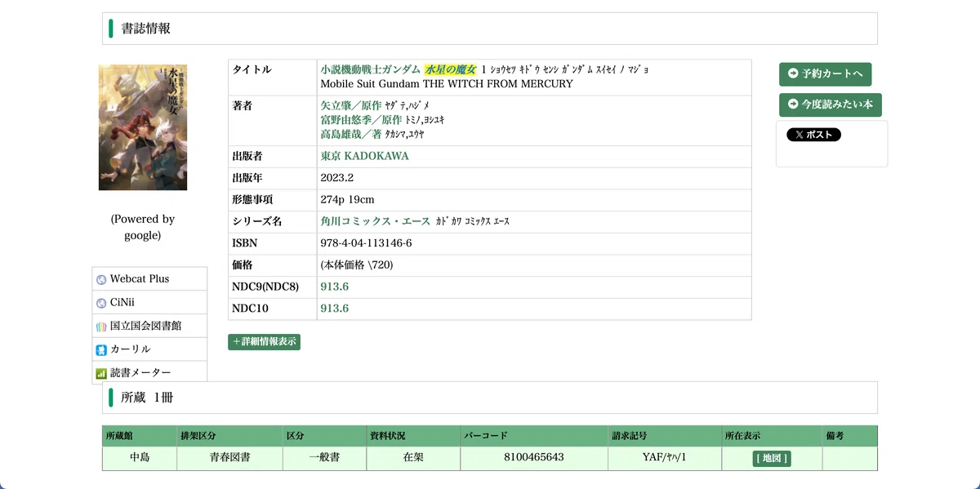Viewport: 980px width, 489px height.
Task: Open the カーリル link
Action: [x=130, y=349]
